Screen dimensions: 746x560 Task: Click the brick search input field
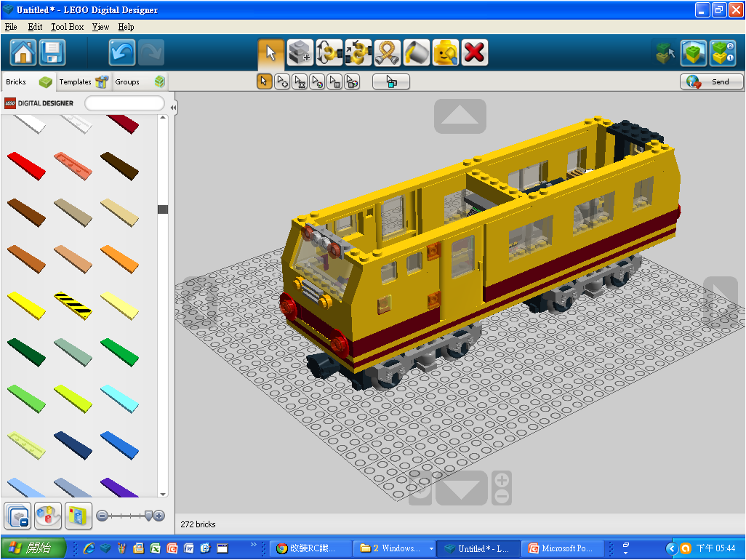click(124, 103)
